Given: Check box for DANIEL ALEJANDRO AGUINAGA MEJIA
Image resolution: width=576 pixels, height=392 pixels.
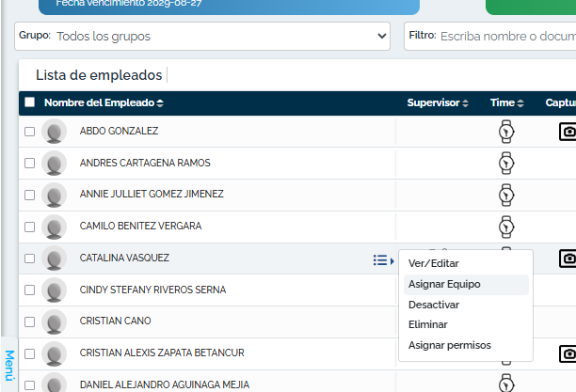Looking at the screenshot, I should pos(30,385).
